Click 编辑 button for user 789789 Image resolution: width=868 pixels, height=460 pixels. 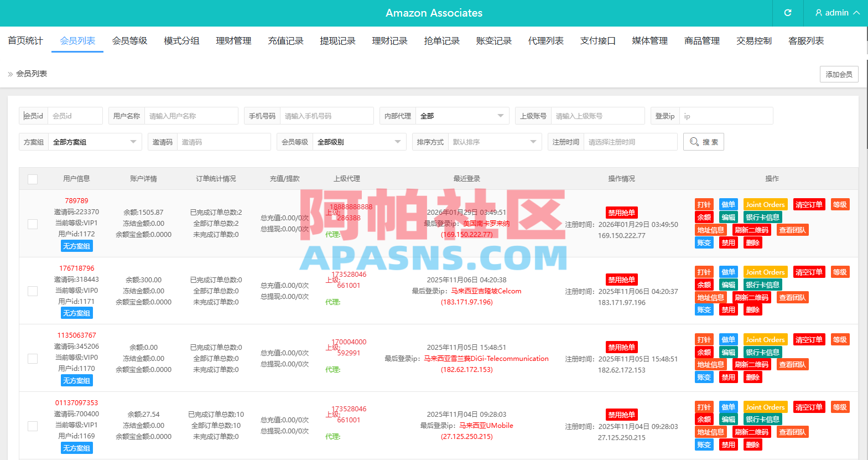(x=728, y=217)
